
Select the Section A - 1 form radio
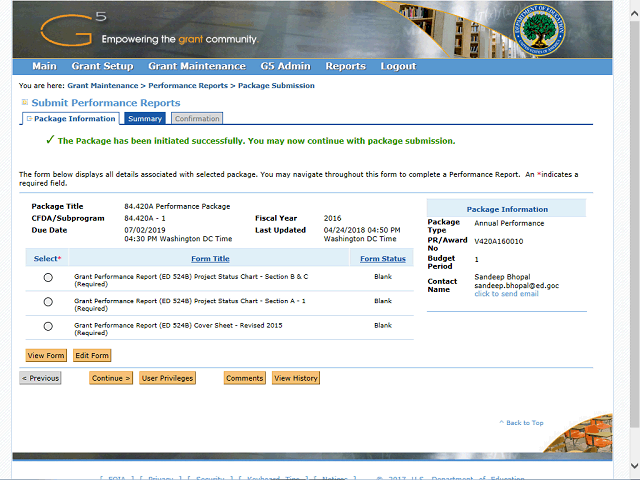(x=48, y=302)
